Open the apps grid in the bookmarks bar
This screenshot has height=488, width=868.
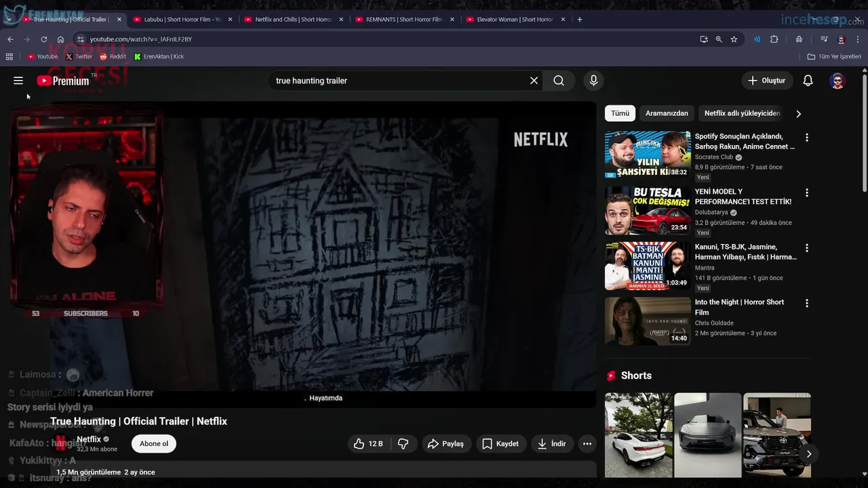pos(9,57)
